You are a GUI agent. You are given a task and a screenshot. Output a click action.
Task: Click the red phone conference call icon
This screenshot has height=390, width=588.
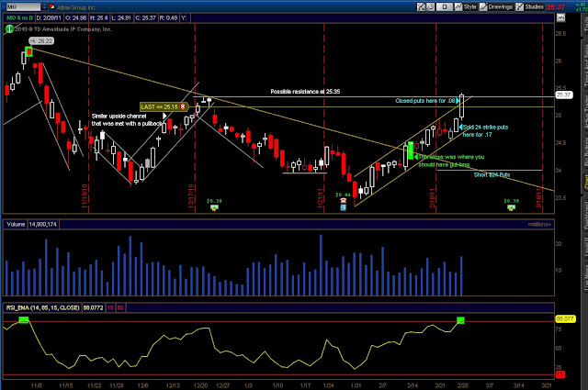pyautogui.click(x=343, y=201)
